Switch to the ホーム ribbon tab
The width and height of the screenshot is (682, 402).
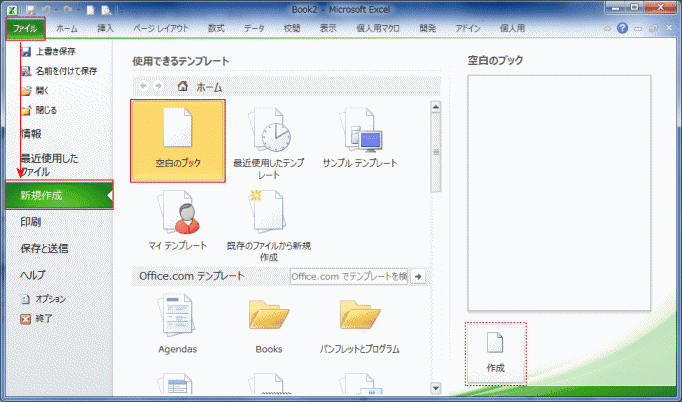click(67, 29)
